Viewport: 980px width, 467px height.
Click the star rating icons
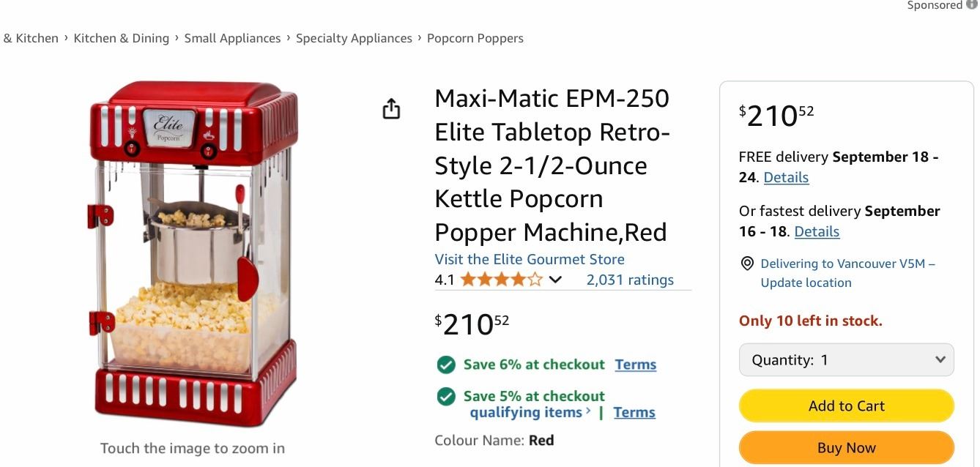(501, 280)
